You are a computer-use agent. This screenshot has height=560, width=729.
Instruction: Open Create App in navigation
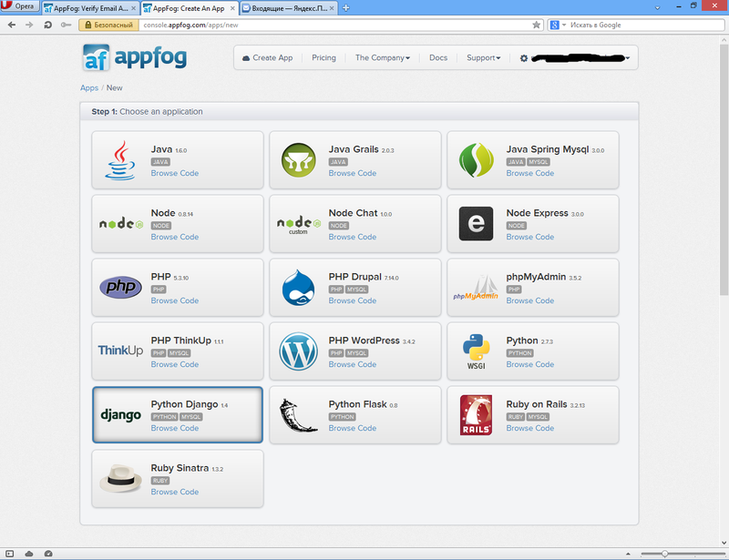267,57
